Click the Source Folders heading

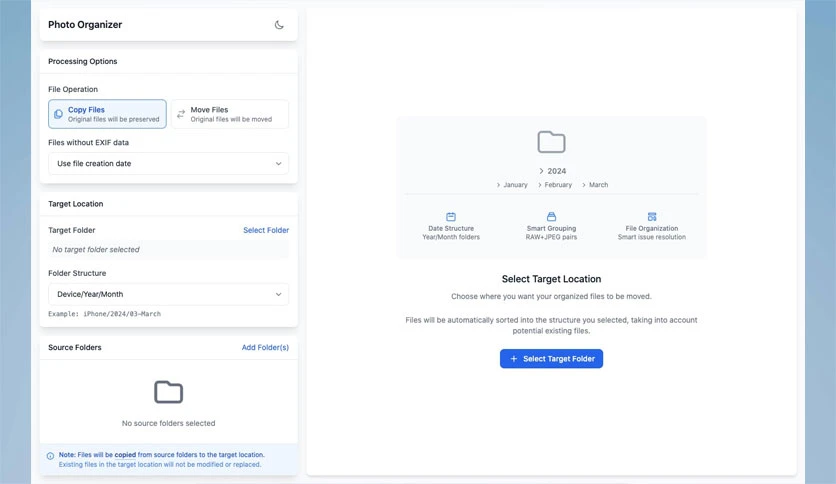click(x=75, y=348)
